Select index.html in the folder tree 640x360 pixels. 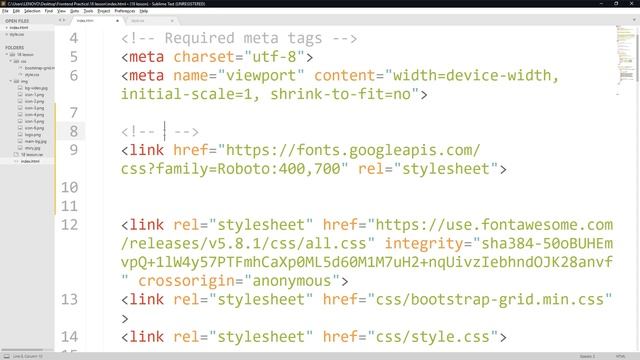[30, 161]
